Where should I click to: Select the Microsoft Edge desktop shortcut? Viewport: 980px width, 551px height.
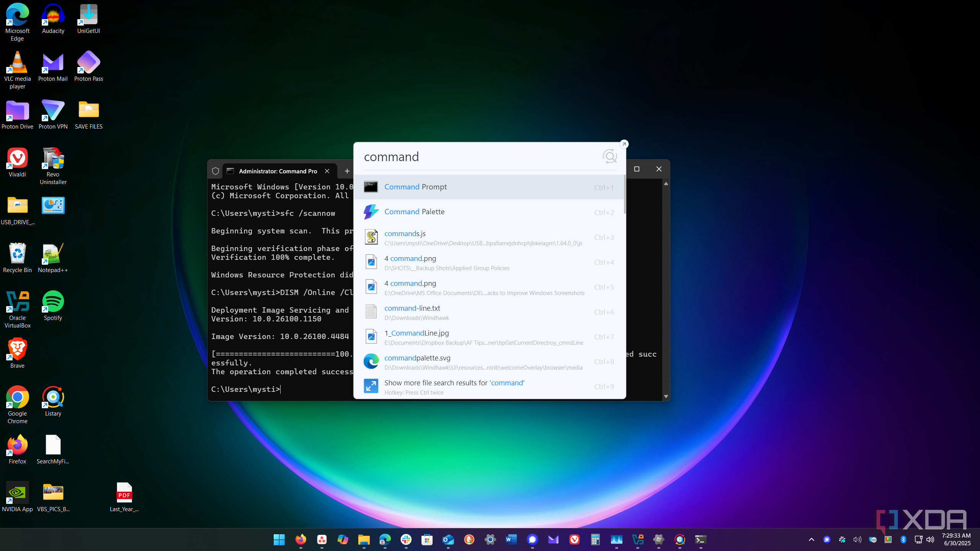tap(17, 22)
